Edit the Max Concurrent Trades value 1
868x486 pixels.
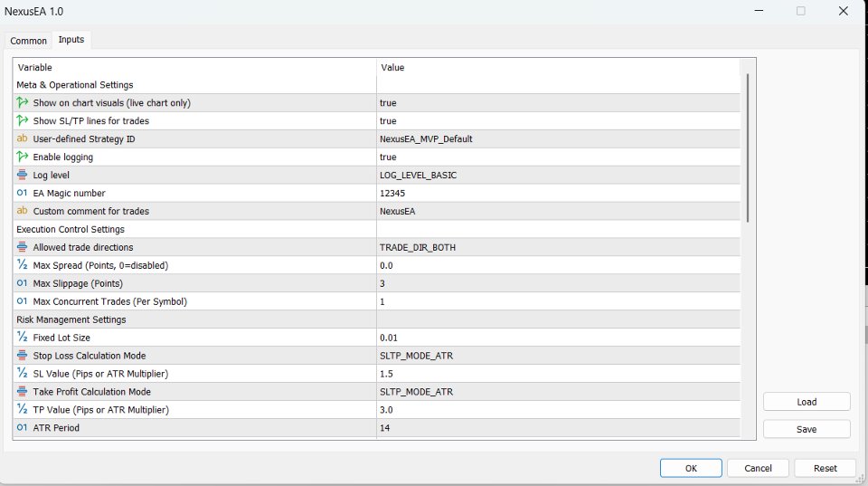point(558,301)
